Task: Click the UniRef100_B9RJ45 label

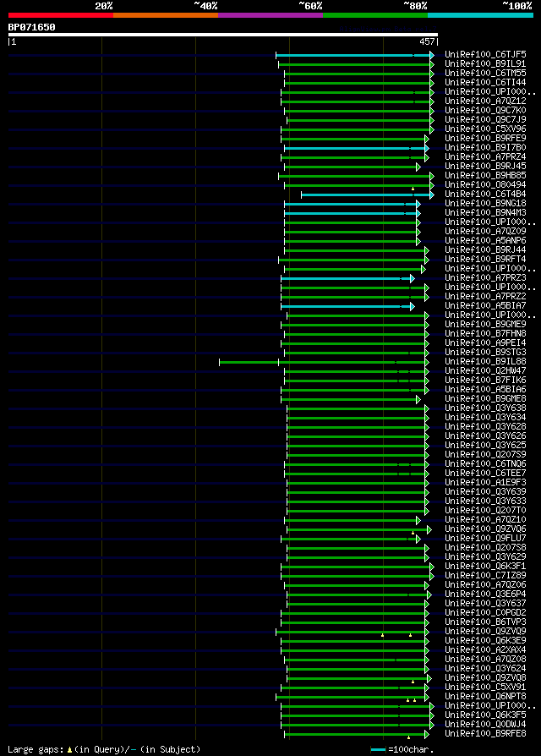Action: point(485,167)
